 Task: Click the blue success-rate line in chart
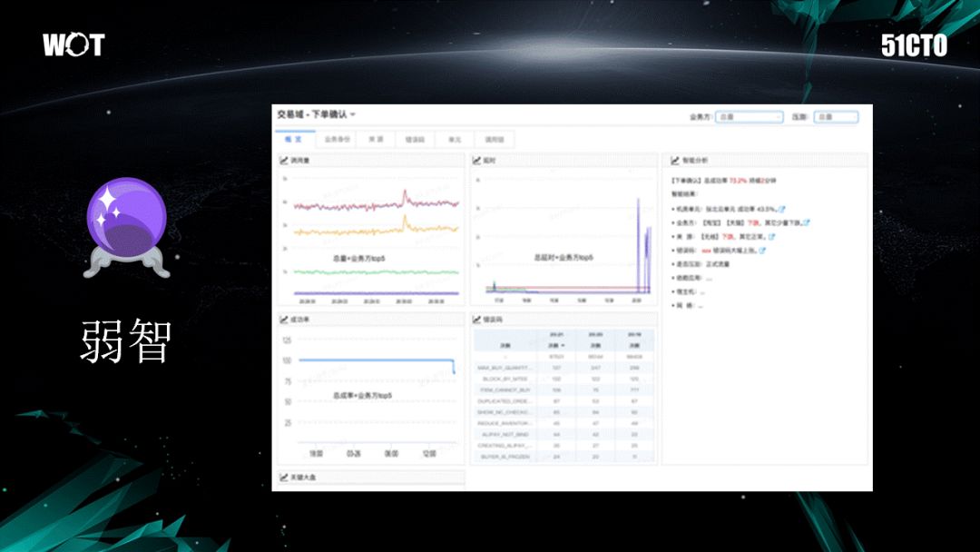[375, 360]
